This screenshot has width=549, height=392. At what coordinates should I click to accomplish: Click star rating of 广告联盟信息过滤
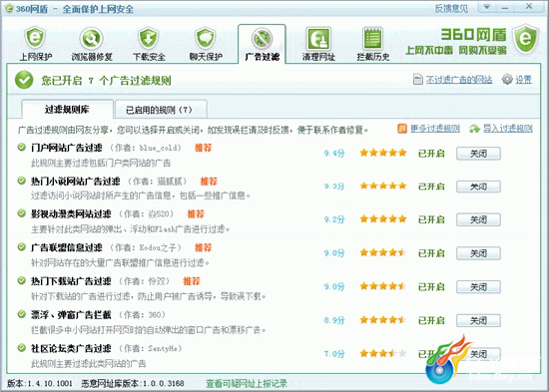pyautogui.click(x=383, y=252)
